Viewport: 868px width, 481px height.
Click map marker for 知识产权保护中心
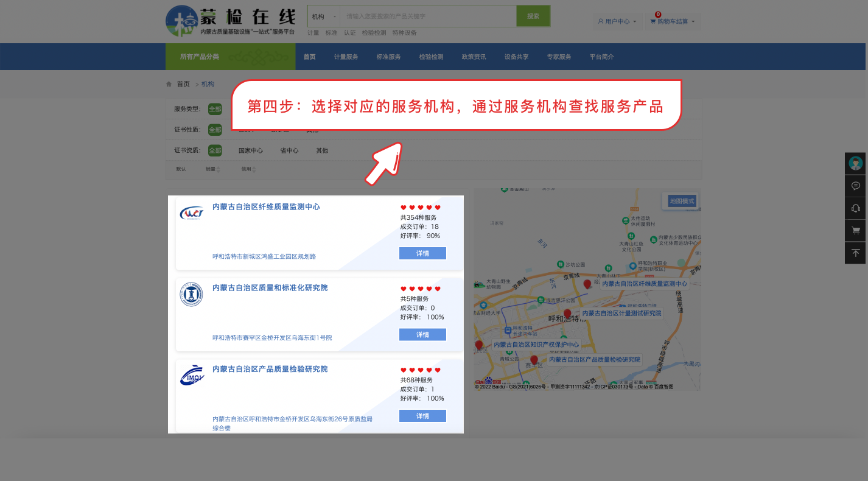(478, 346)
